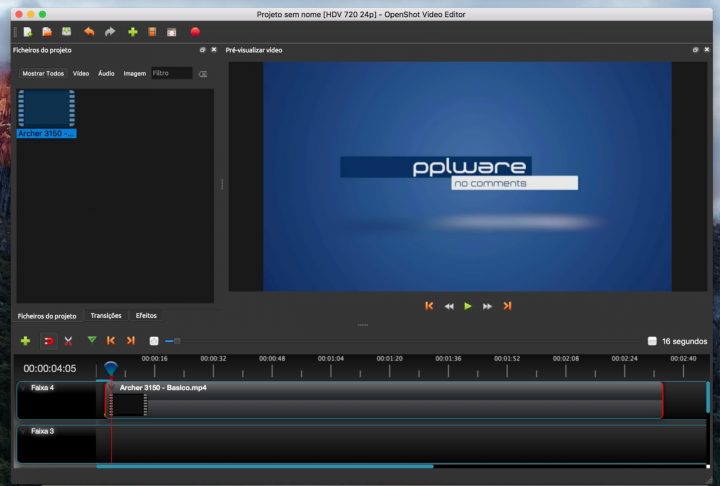Filter project files to Áudio only
This screenshot has height=486, width=720.
(106, 73)
